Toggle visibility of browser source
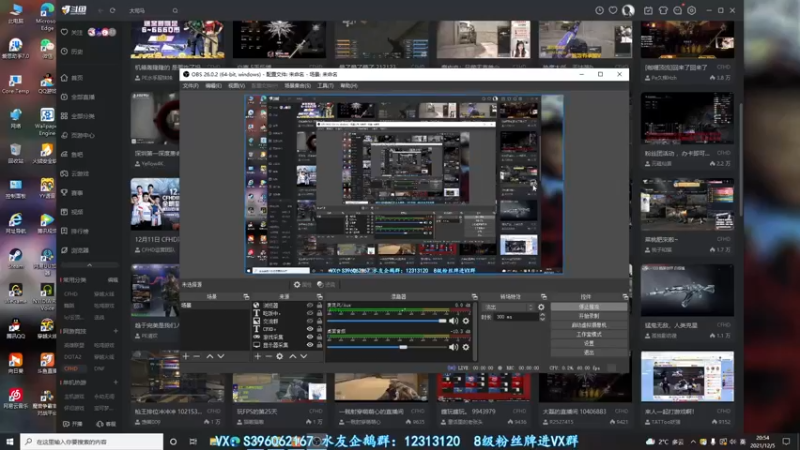The width and height of the screenshot is (800, 450). point(310,305)
